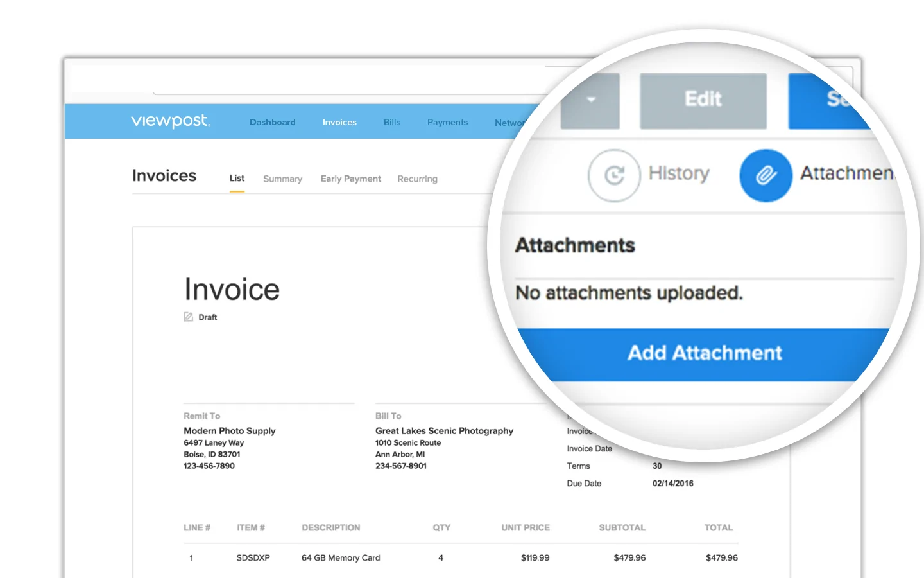Click the 'No attachments uploaded.' message
The width and height of the screenshot is (924, 578).
pyautogui.click(x=629, y=293)
